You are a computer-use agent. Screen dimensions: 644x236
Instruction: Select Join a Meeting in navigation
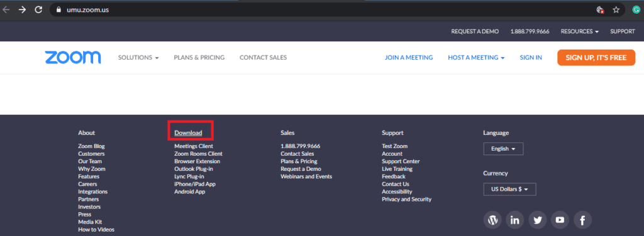[x=409, y=58]
